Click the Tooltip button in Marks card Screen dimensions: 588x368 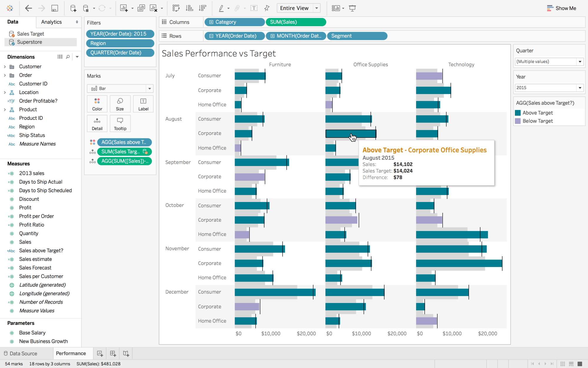[x=120, y=123]
